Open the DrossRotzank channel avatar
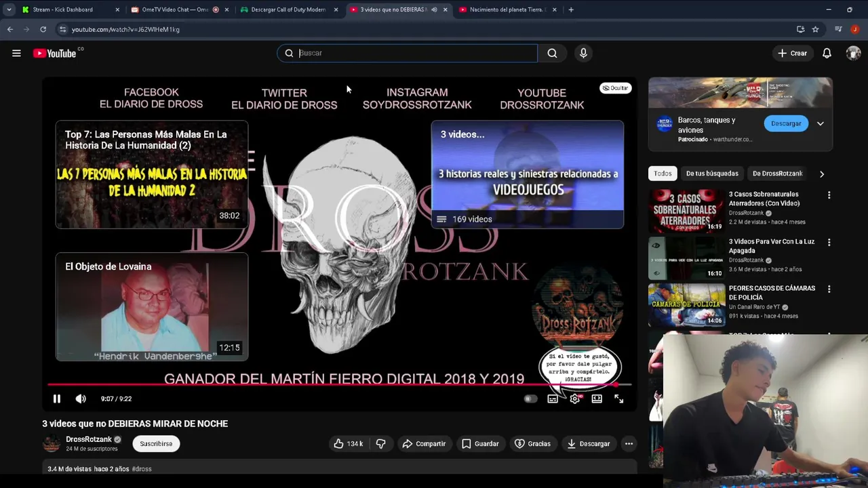Image resolution: width=868 pixels, height=488 pixels. pyautogui.click(x=52, y=443)
